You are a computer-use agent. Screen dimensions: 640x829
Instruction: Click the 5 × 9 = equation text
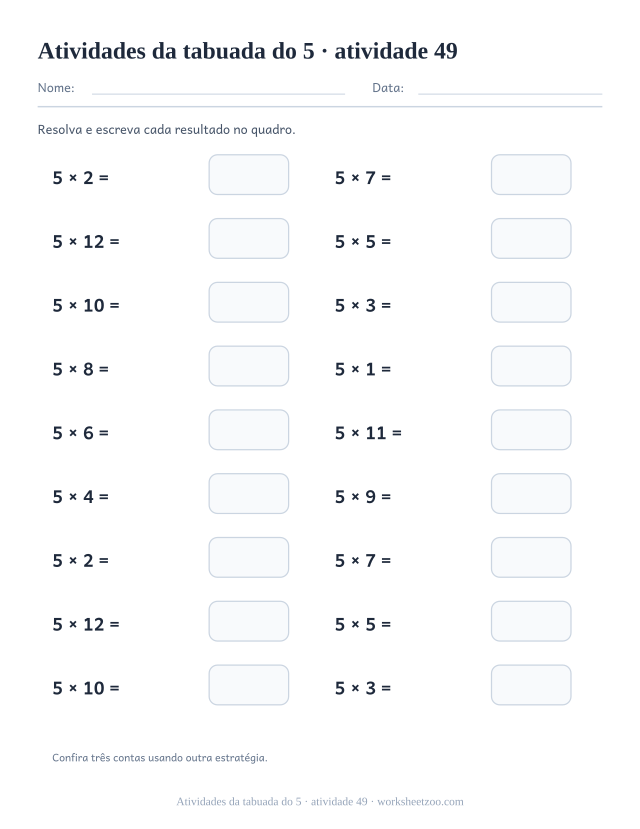363,497
